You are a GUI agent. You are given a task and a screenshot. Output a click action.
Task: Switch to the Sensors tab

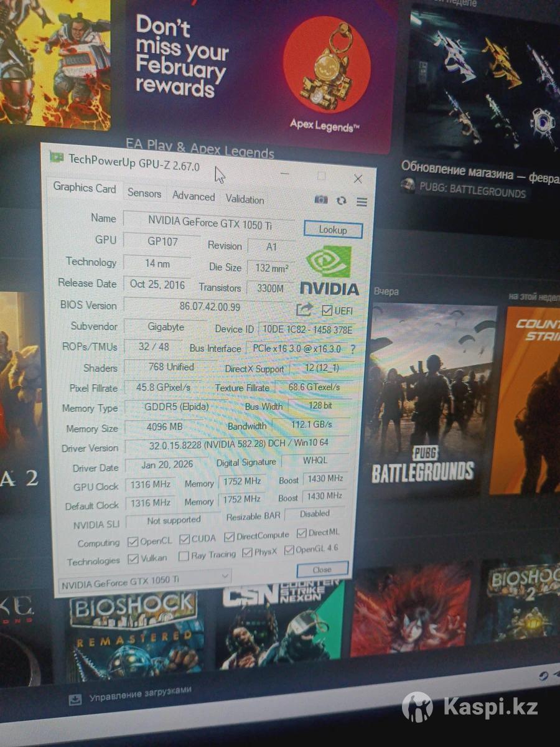pos(144,194)
